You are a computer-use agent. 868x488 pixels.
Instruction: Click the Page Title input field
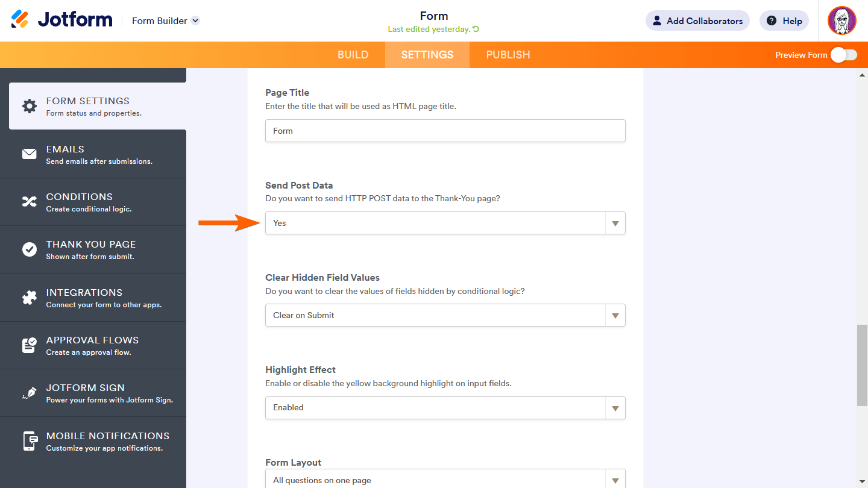445,131
